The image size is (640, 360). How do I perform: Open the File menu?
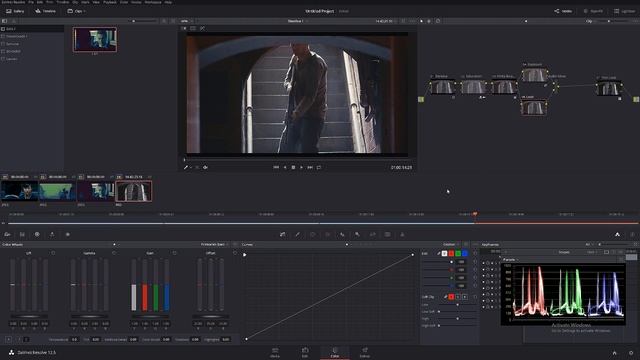point(31,2)
